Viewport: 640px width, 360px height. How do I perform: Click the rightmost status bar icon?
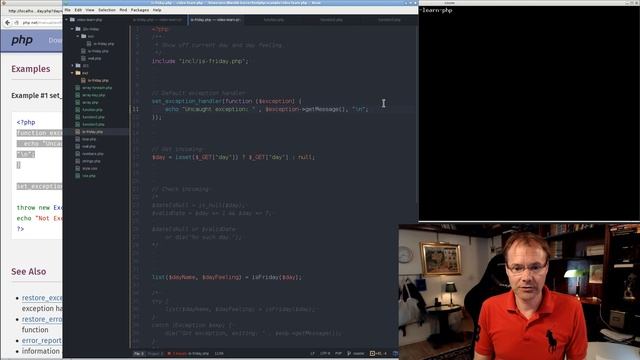click(x=396, y=353)
